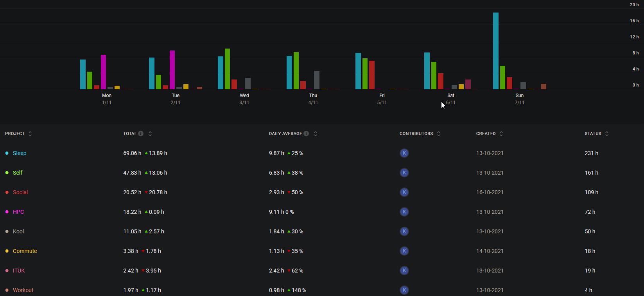Image resolution: width=644 pixels, height=296 pixels.
Task: Click the contributor avatar in ITÜK row
Action: pyautogui.click(x=404, y=271)
